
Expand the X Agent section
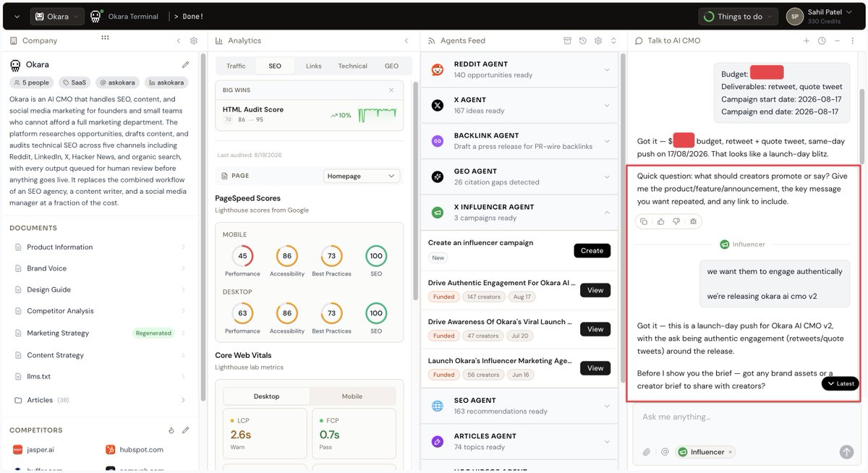(x=607, y=106)
